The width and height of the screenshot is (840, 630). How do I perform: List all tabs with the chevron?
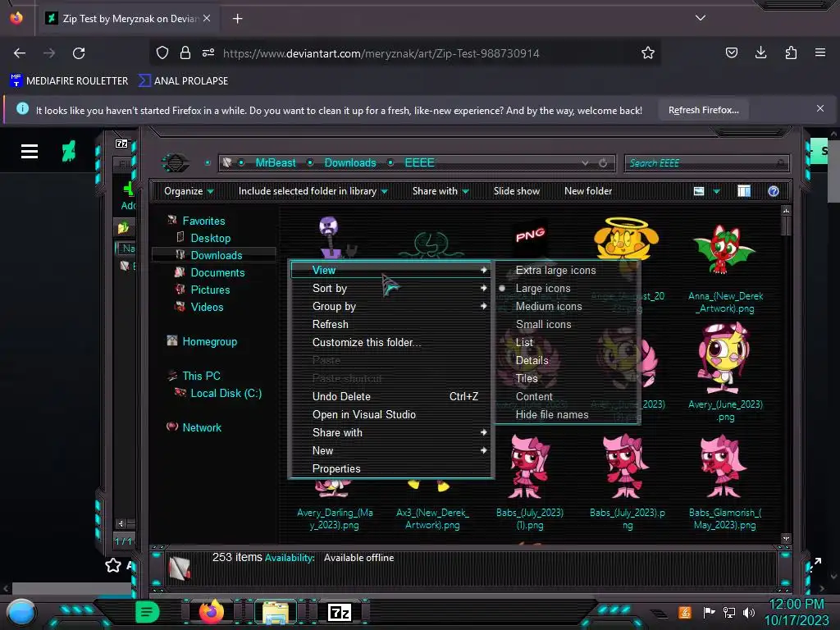pyautogui.click(x=701, y=18)
